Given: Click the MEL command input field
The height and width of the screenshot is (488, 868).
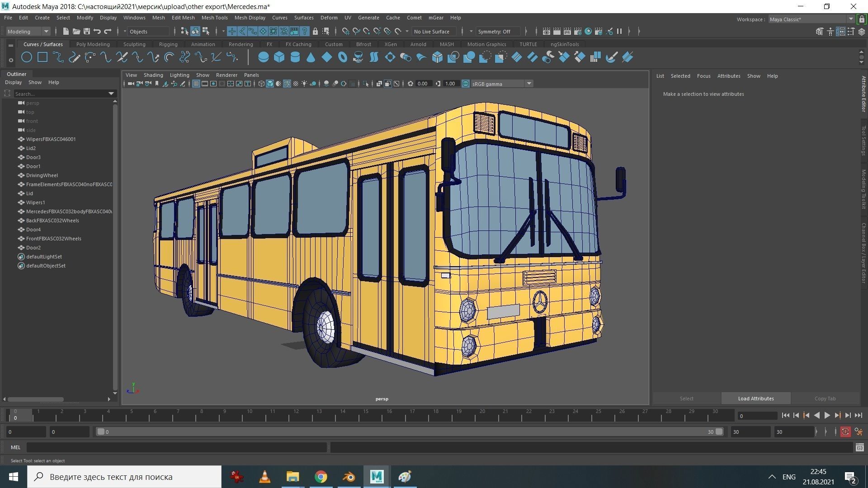Looking at the screenshot, I should (176, 447).
